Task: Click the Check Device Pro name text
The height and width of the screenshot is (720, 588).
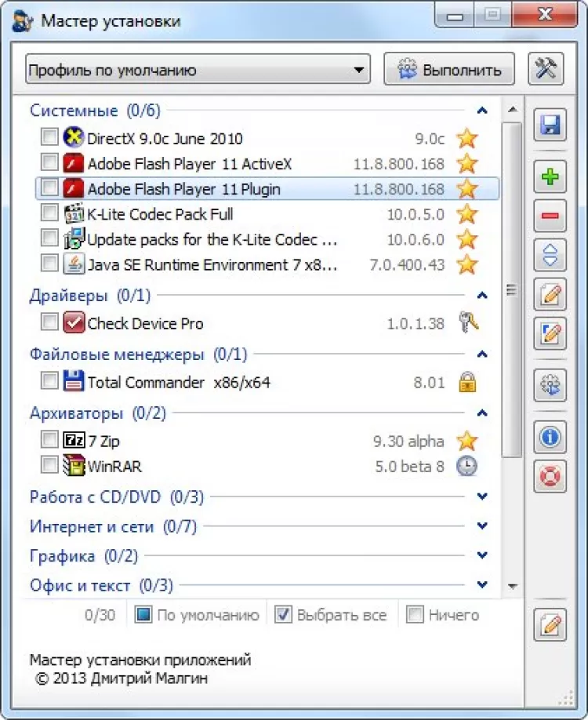Action: click(x=145, y=324)
